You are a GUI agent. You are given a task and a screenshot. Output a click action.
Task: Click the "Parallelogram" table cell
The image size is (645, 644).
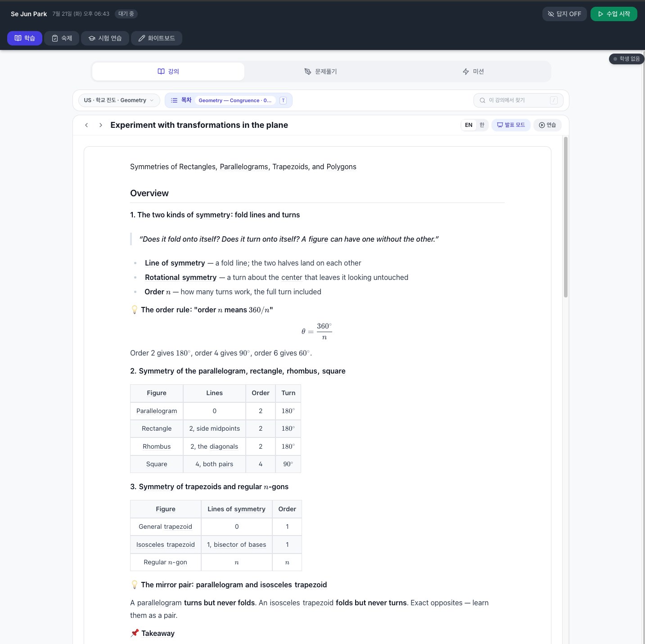click(157, 411)
